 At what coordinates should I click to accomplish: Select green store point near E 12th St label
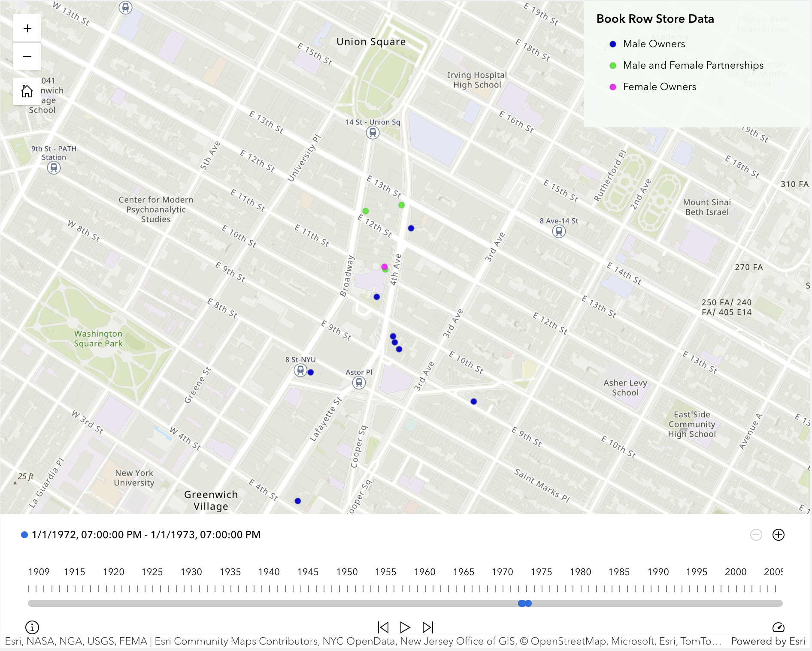click(x=366, y=211)
